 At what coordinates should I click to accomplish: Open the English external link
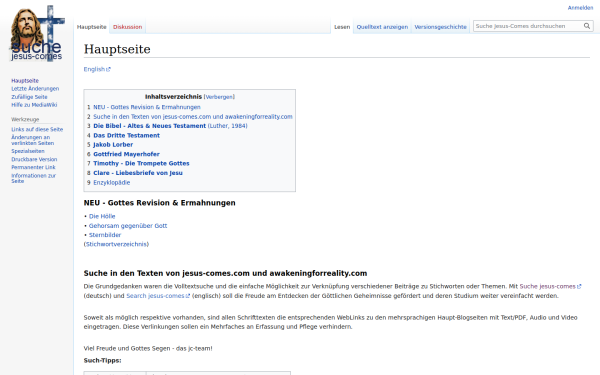pos(97,69)
